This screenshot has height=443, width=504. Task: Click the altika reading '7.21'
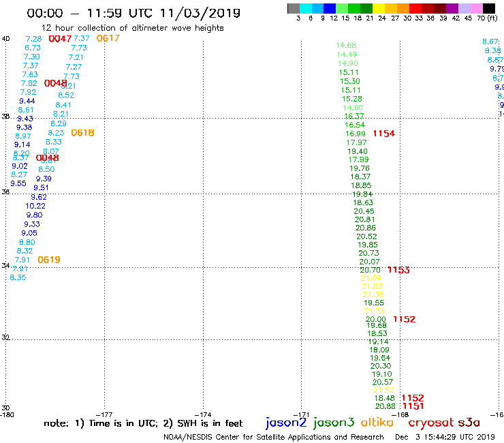coord(76,57)
